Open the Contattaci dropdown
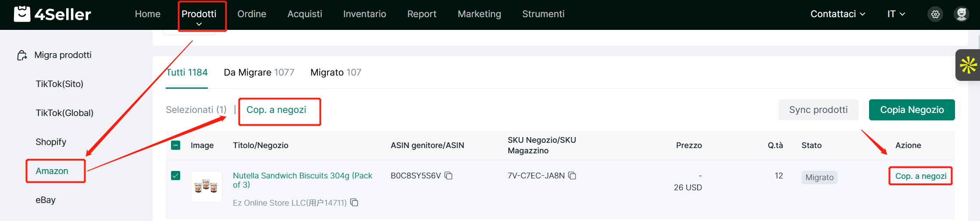Image resolution: width=980 pixels, height=221 pixels. click(x=837, y=14)
